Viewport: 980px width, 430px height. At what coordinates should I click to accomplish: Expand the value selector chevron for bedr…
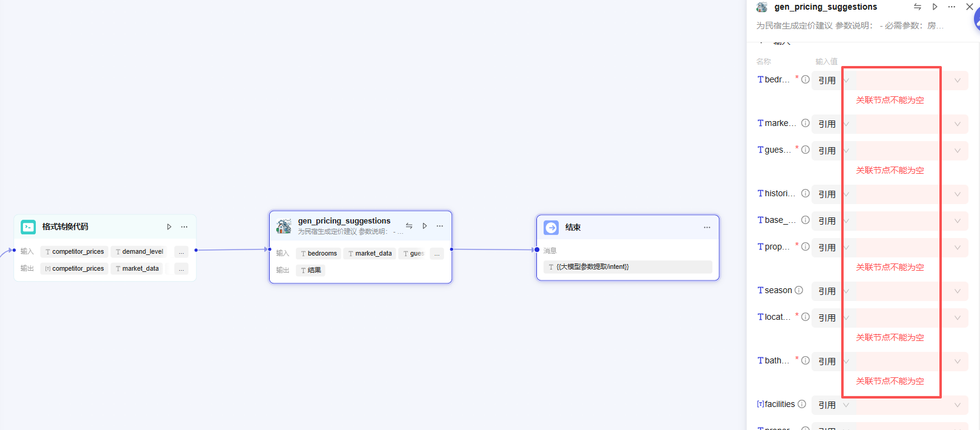point(958,80)
